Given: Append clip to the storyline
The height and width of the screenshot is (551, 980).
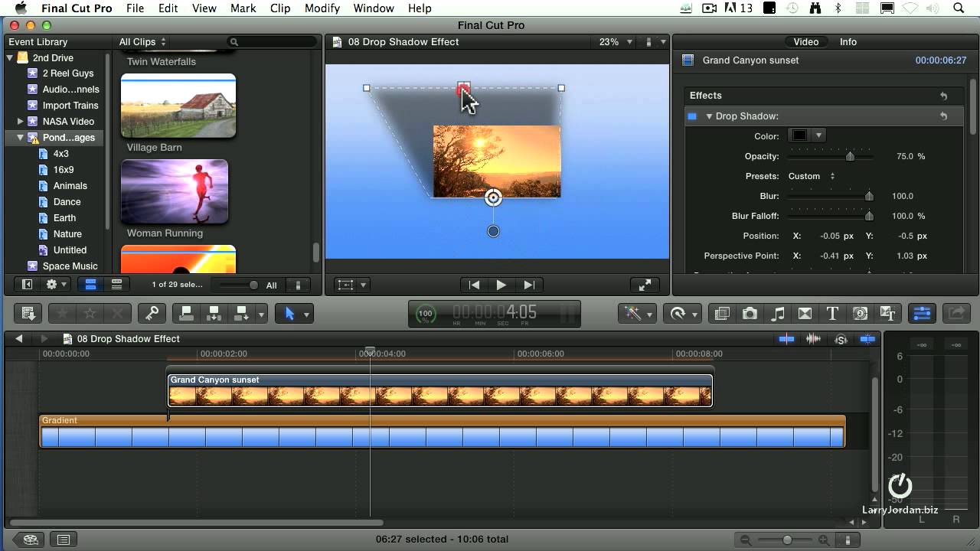Looking at the screenshot, I should click(242, 313).
